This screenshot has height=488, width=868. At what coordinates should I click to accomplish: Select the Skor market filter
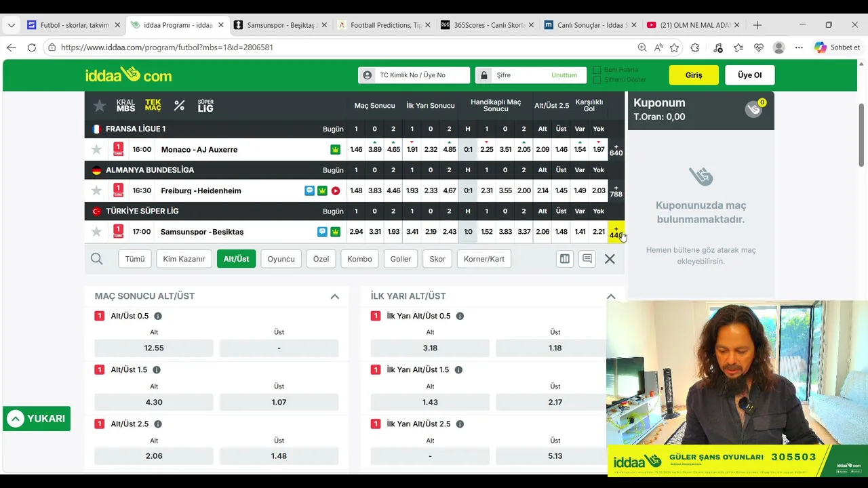(437, 259)
